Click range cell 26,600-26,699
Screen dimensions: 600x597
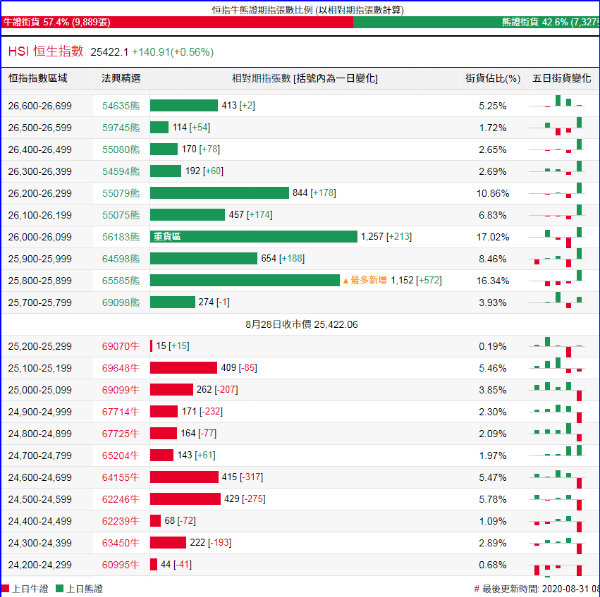40,106
